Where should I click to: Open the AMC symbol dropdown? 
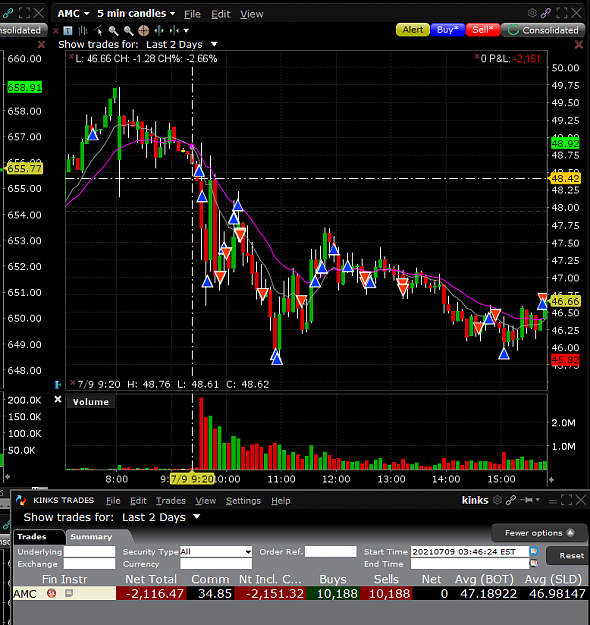pos(74,14)
